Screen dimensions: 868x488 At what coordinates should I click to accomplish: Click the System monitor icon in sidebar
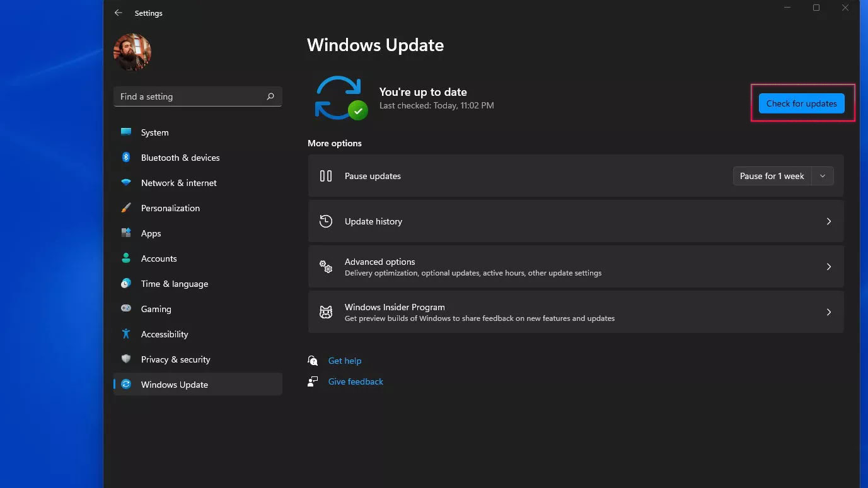point(126,132)
